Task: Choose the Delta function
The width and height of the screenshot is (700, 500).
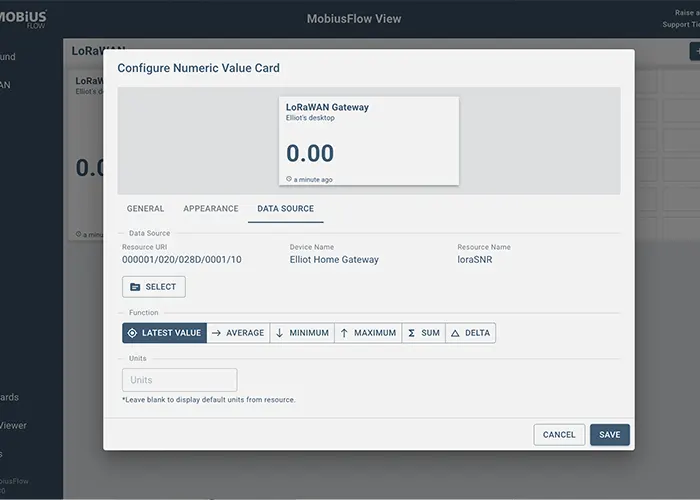Action: click(x=471, y=333)
